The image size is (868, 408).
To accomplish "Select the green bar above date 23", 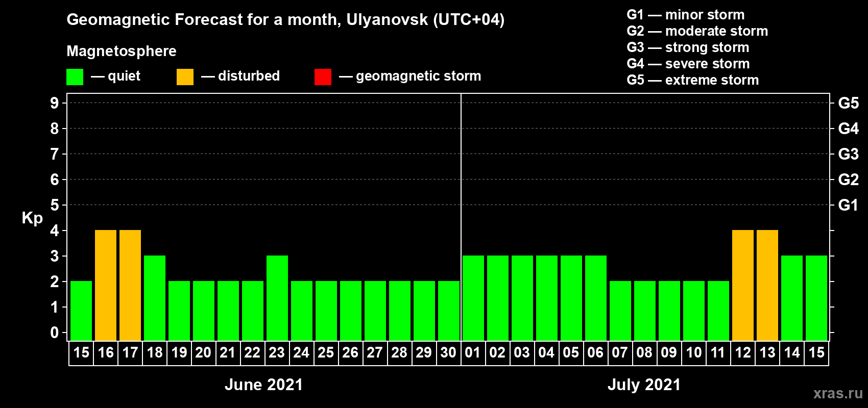I will pos(277,298).
